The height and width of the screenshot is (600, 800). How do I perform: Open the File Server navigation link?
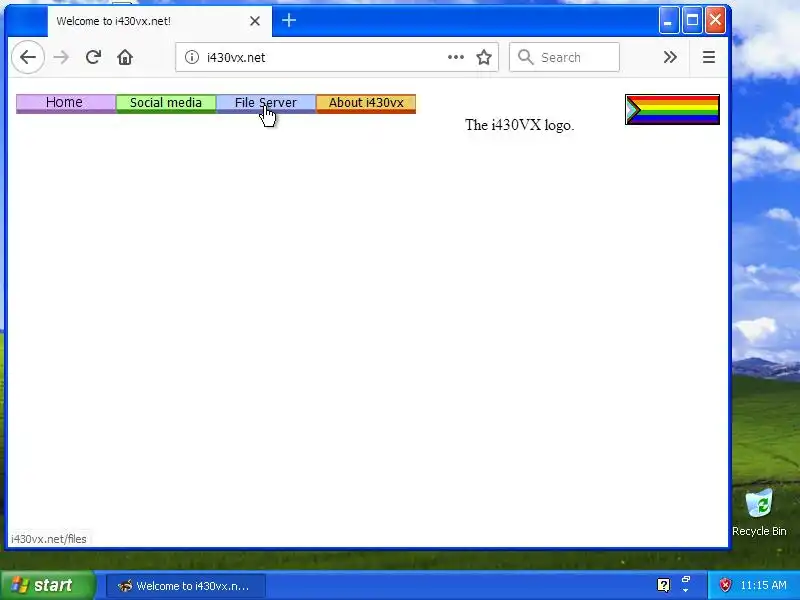coord(266,104)
